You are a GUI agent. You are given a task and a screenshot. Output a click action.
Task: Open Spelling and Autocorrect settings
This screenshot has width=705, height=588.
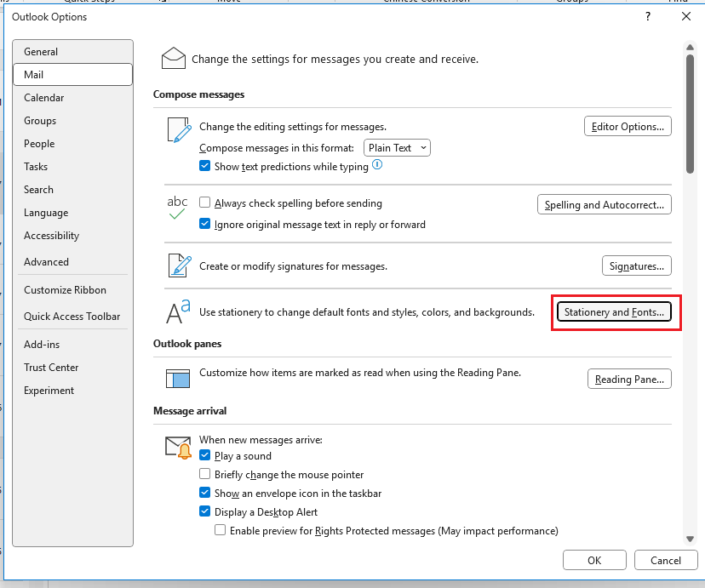click(605, 204)
